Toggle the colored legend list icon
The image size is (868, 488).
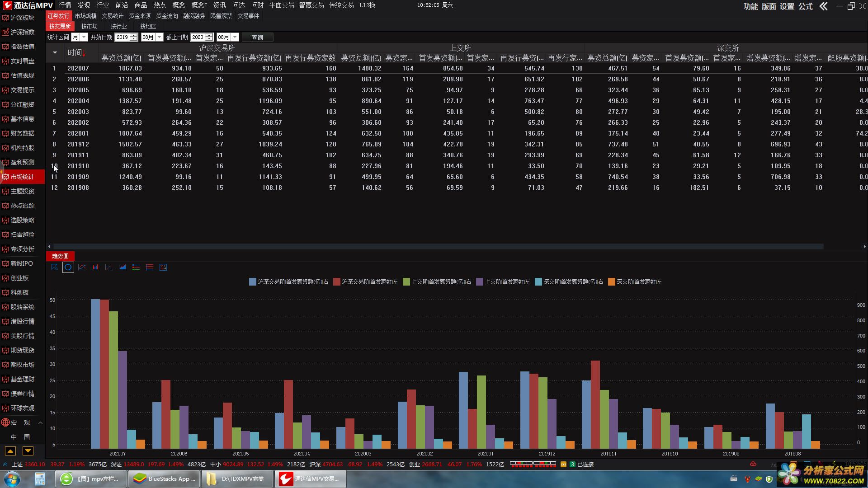(136, 267)
